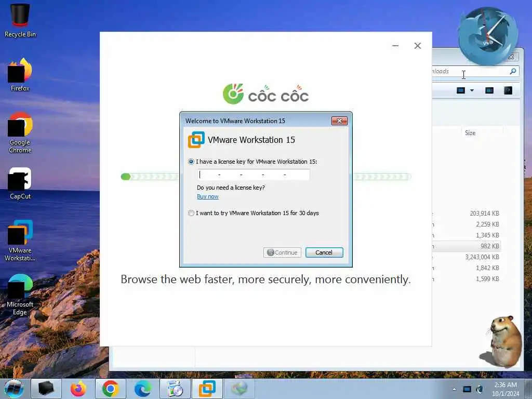Open the black folder taskbar icon
This screenshot has width=532, height=399.
46,389
